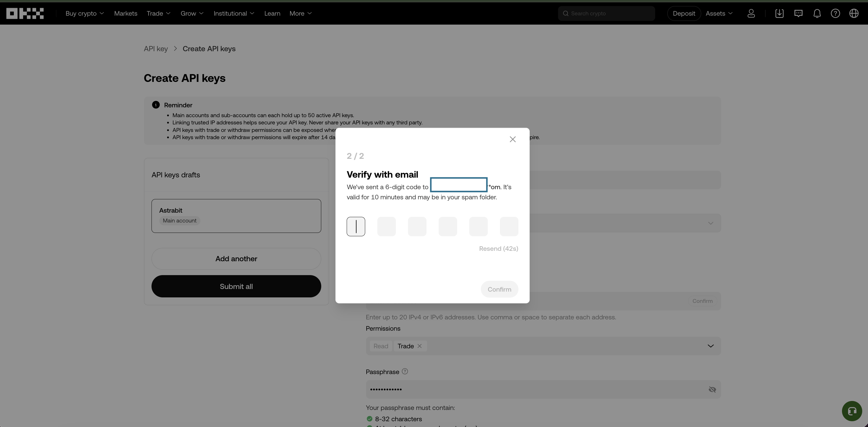868x427 pixels.
Task: Click the Add another button
Action: coord(236,259)
